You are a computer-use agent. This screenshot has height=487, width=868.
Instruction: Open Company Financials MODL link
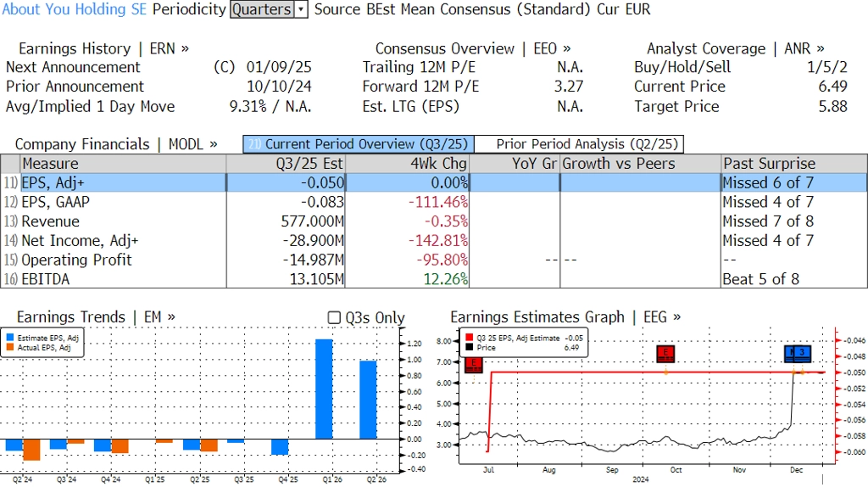click(x=115, y=144)
